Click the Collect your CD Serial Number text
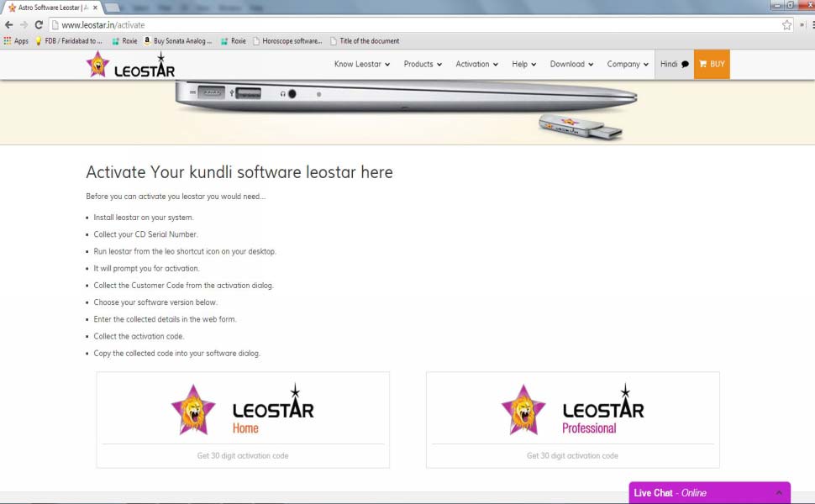 (x=145, y=234)
